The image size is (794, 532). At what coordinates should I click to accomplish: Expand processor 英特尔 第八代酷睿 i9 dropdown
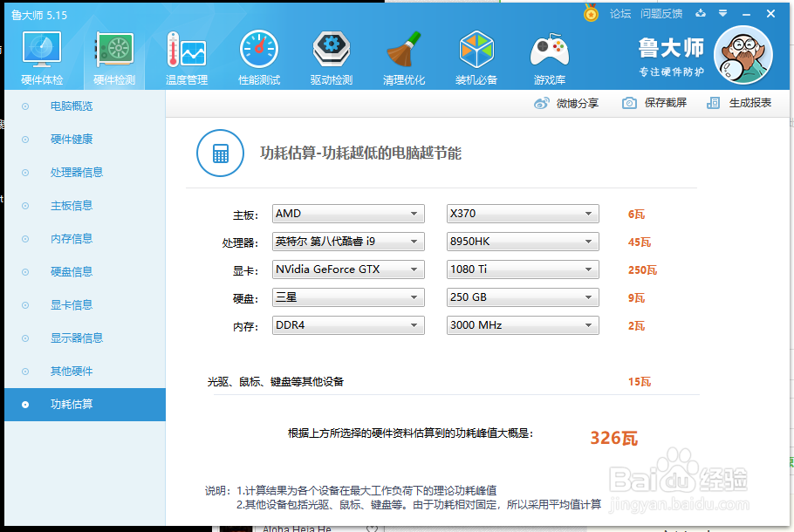(348, 242)
